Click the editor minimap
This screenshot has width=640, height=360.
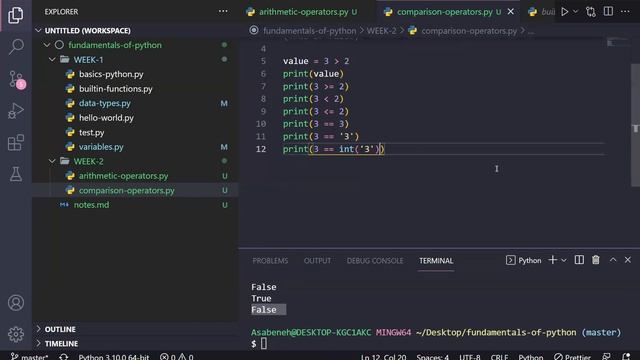point(618,43)
